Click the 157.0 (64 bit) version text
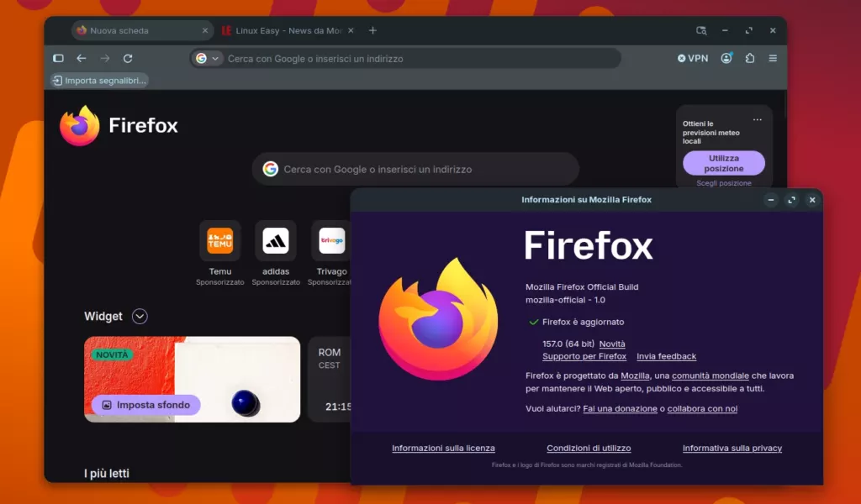This screenshot has width=861, height=504. 568,344
